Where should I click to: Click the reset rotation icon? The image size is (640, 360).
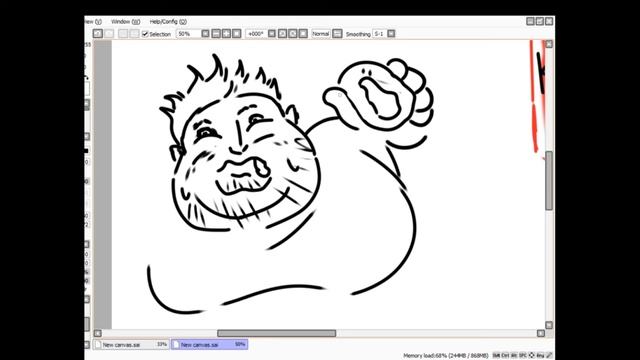(x=303, y=34)
